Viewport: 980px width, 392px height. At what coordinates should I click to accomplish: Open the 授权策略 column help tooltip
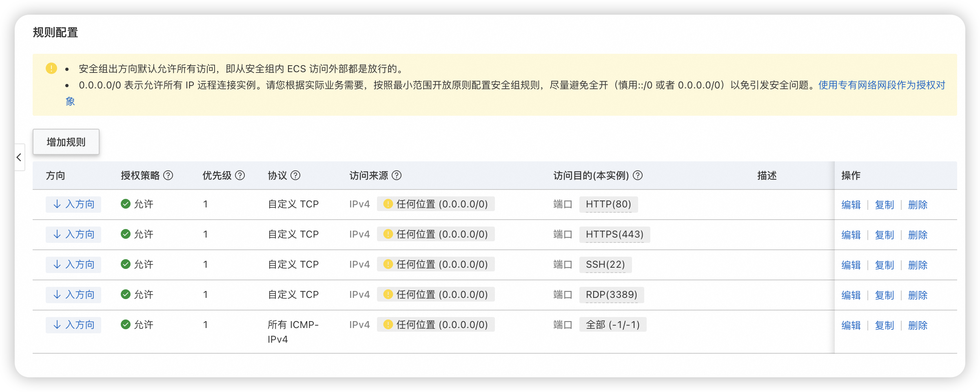point(169,175)
